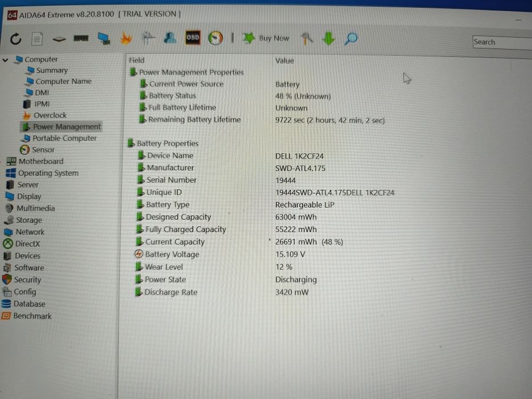Viewport: 532px width, 399px height.
Task: Click the Value column header
Action: tap(285, 61)
